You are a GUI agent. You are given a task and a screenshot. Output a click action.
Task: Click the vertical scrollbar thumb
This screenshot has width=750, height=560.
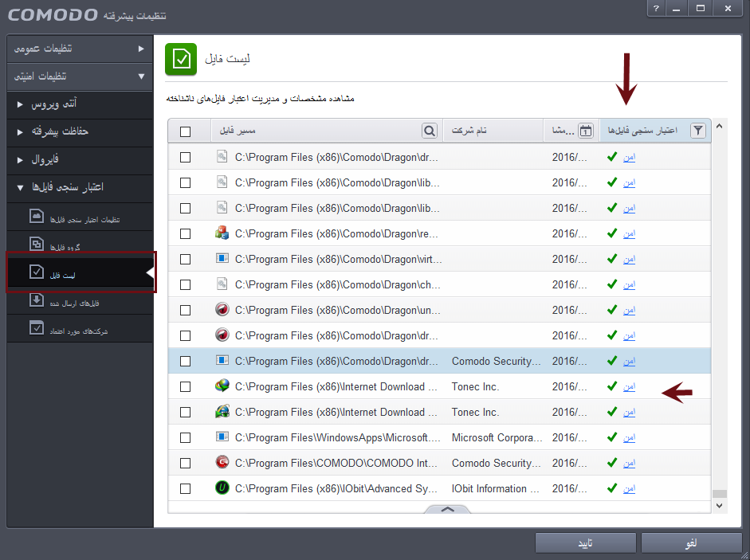point(720,494)
